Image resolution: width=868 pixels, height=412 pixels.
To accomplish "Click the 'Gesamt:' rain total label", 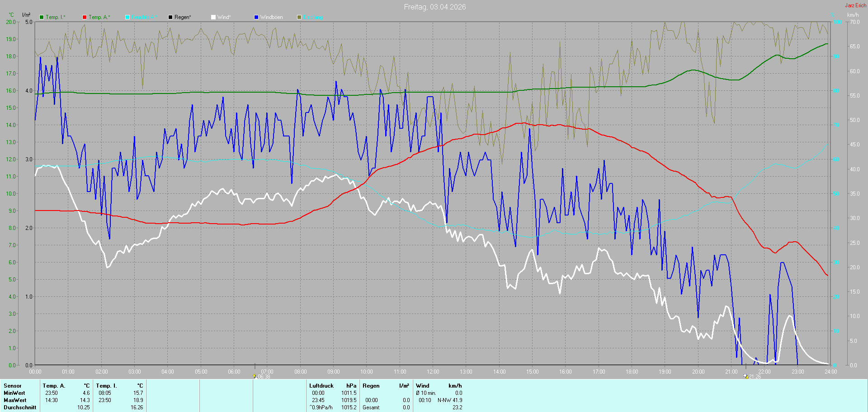I will (x=372, y=407).
